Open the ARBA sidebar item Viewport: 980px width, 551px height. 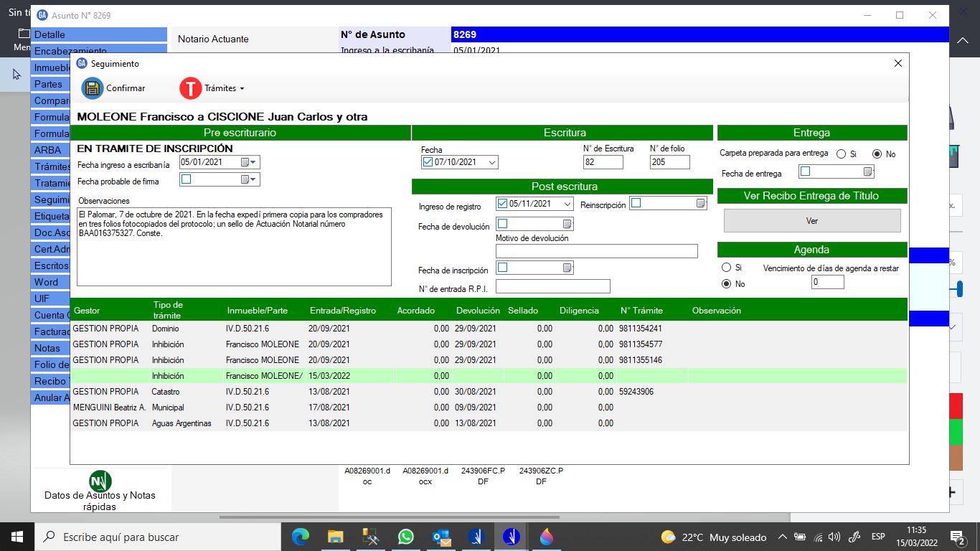coord(47,150)
